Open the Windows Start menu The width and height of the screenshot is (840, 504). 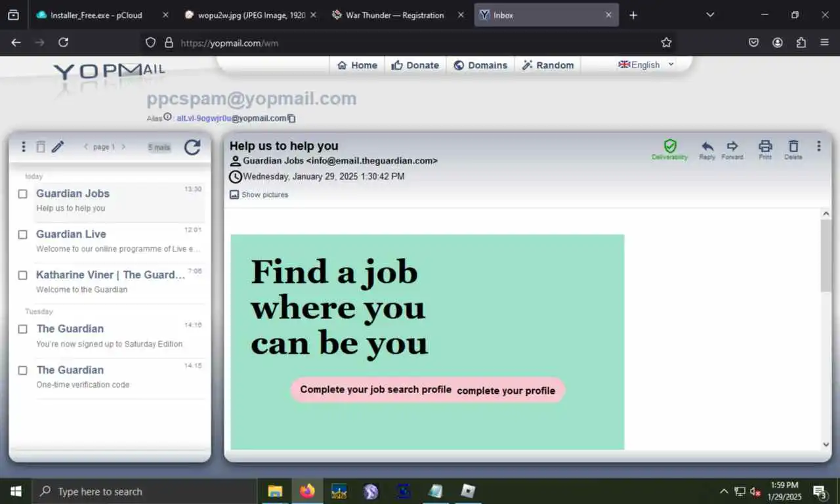click(16, 492)
